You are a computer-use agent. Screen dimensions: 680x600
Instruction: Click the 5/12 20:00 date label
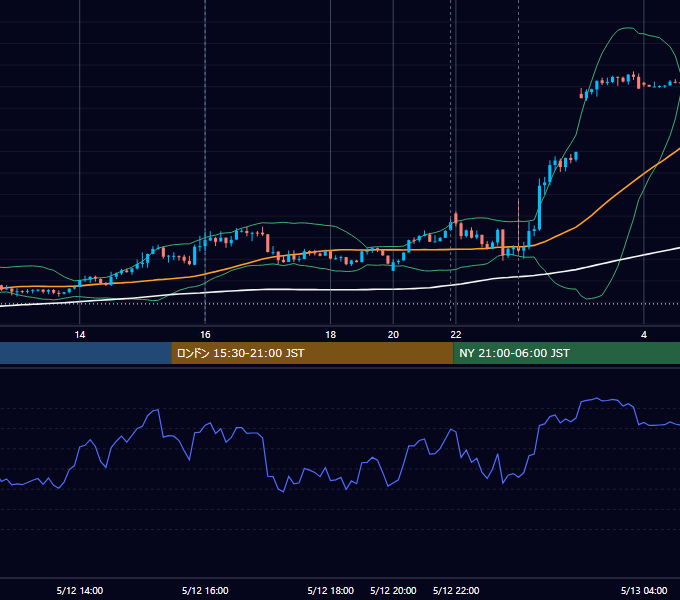click(393, 590)
